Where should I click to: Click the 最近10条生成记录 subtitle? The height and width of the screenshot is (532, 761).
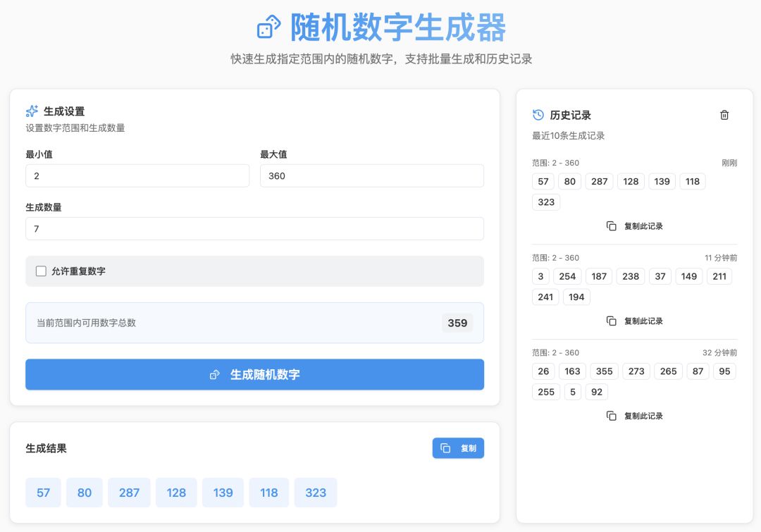569,136
